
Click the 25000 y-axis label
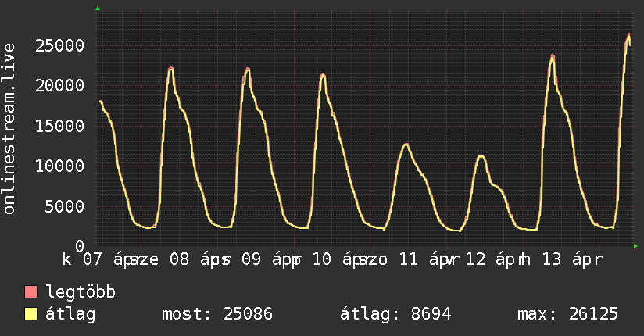pyautogui.click(x=60, y=45)
